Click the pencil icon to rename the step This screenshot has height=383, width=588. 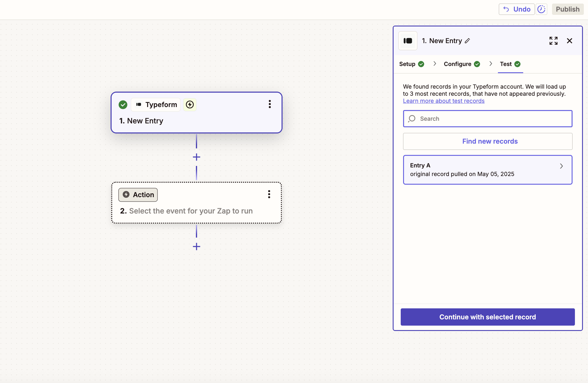(468, 41)
